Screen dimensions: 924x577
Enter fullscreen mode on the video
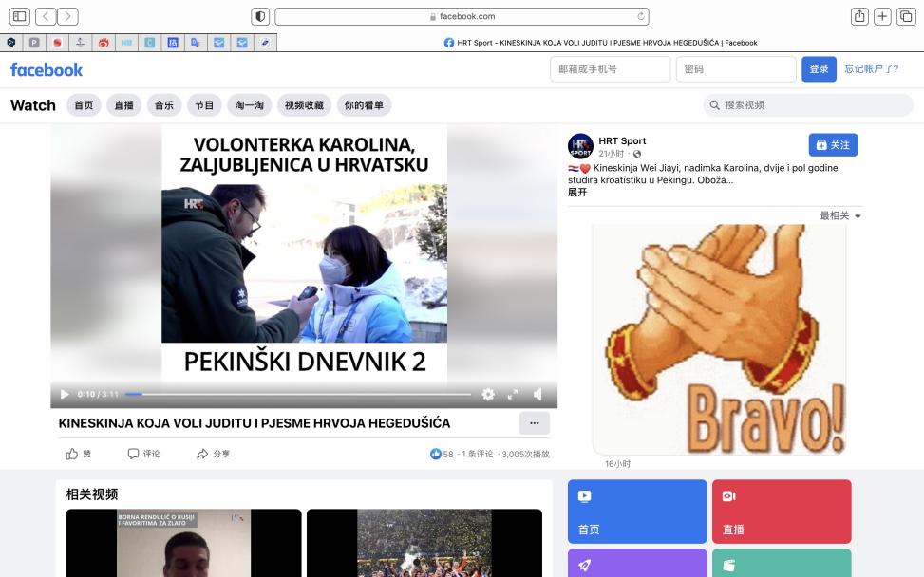point(513,394)
